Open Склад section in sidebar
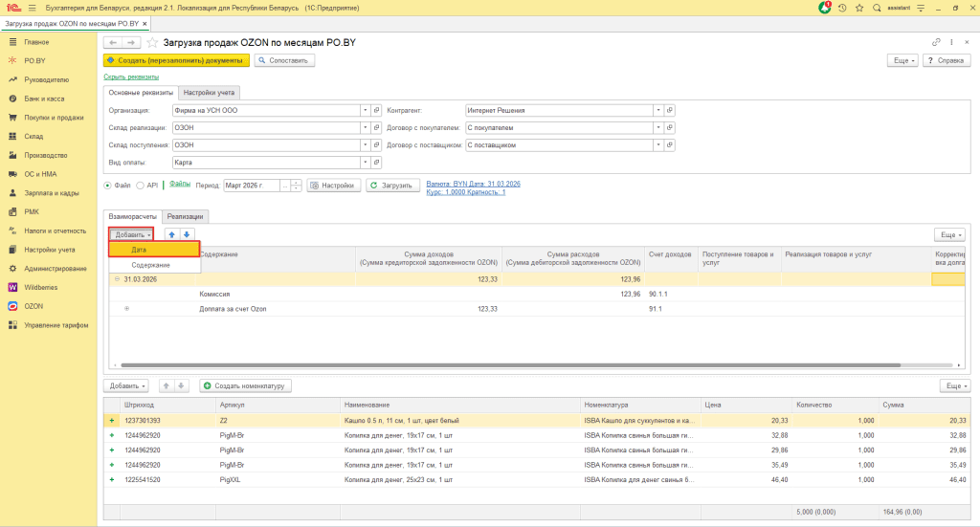Screen dimensions: 980x527 click(x=33, y=136)
